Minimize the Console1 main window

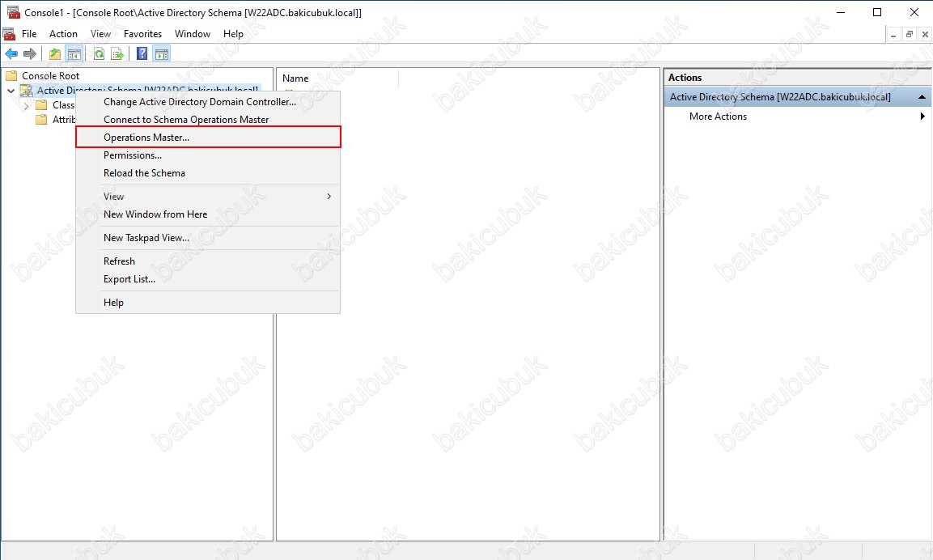point(841,12)
